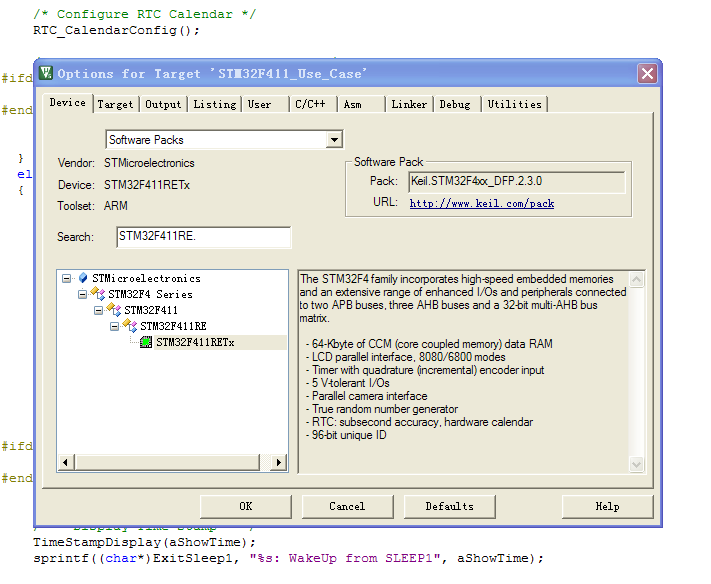
Task: Click the Cancel button
Action: [x=347, y=506]
